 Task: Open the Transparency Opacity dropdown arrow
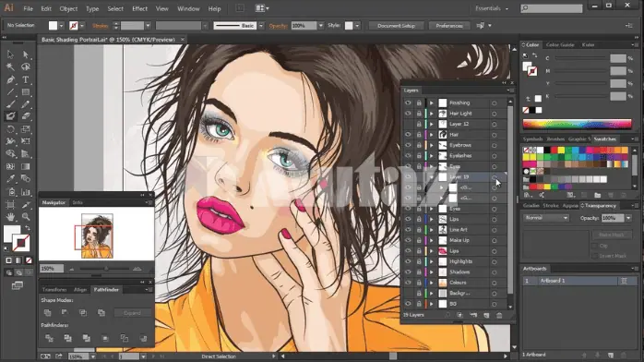628,218
